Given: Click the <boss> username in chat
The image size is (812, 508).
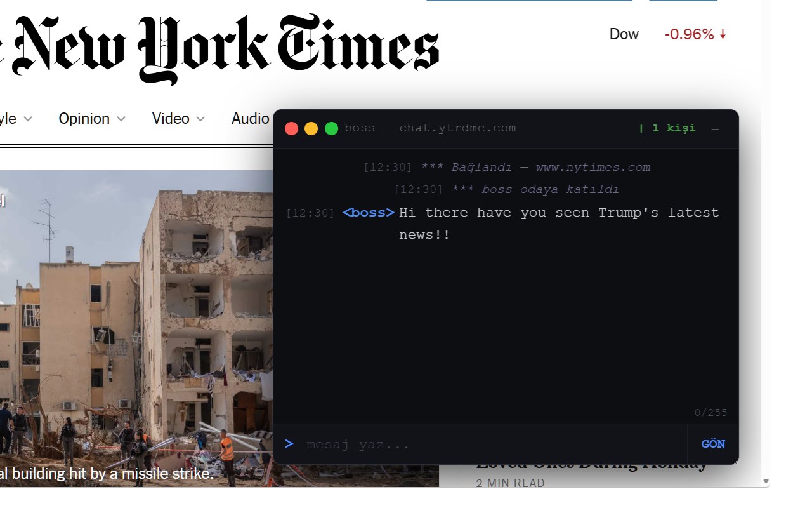Looking at the screenshot, I should [x=369, y=213].
